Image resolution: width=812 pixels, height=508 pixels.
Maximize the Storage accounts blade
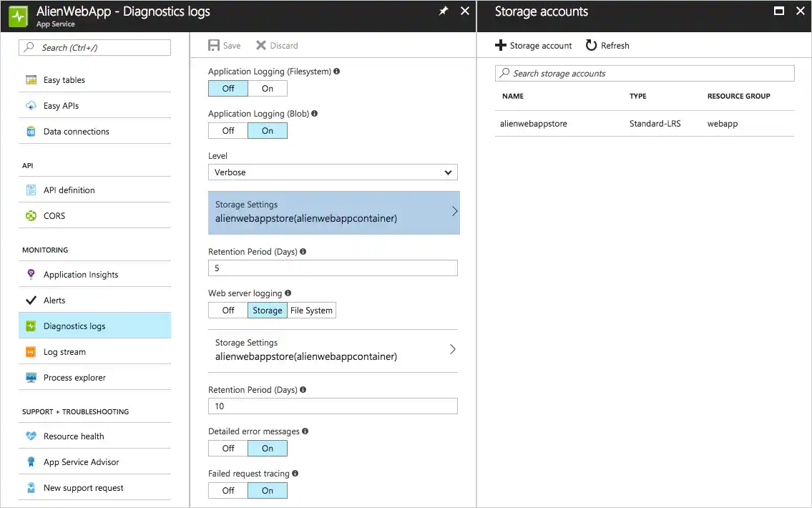[x=779, y=11]
